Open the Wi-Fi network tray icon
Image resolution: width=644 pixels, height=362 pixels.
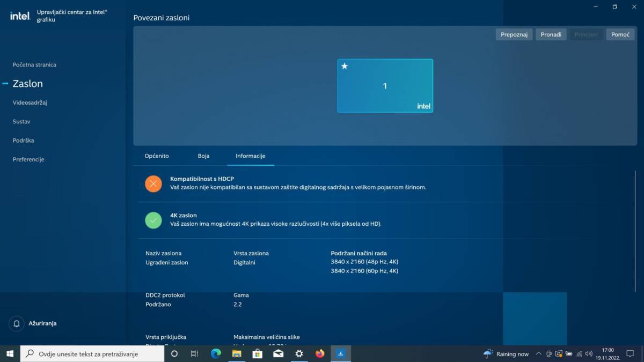(579, 353)
